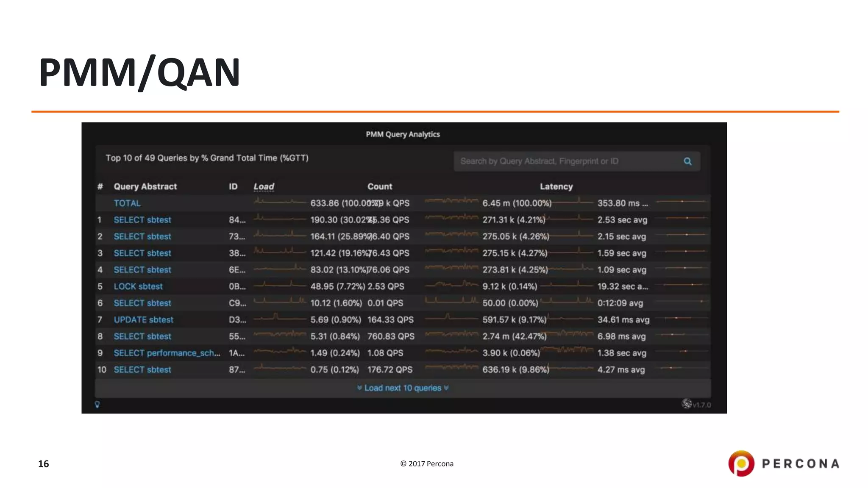The width and height of the screenshot is (868, 488).
Task: Click the 636.19 k (9.86%) count value
Action: (516, 370)
